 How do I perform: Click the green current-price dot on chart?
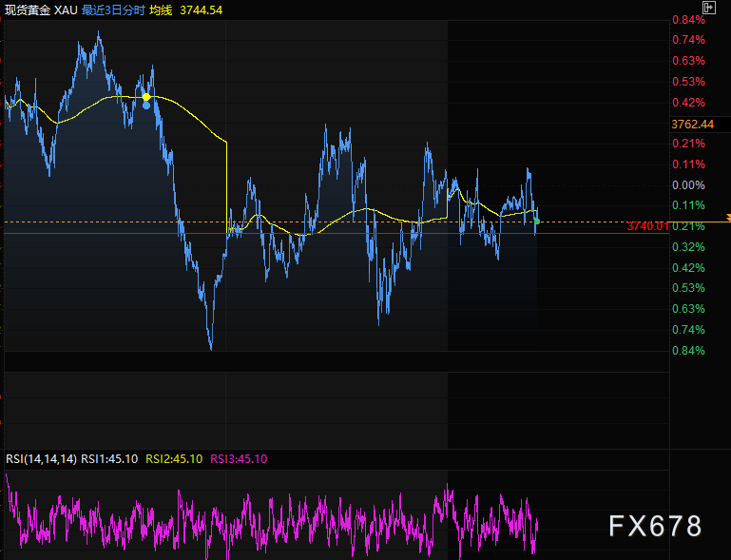pyautogui.click(x=537, y=221)
